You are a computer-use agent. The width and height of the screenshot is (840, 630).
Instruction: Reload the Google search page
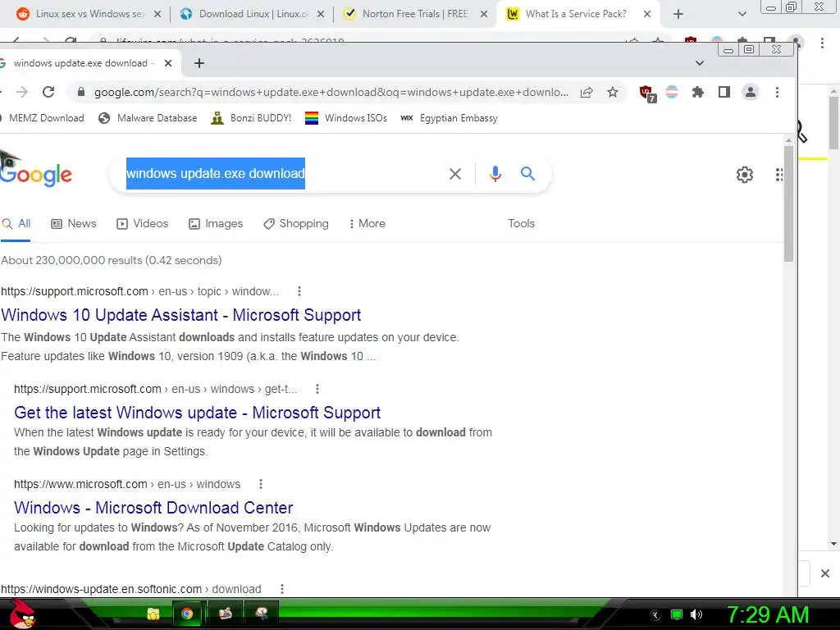tap(48, 92)
